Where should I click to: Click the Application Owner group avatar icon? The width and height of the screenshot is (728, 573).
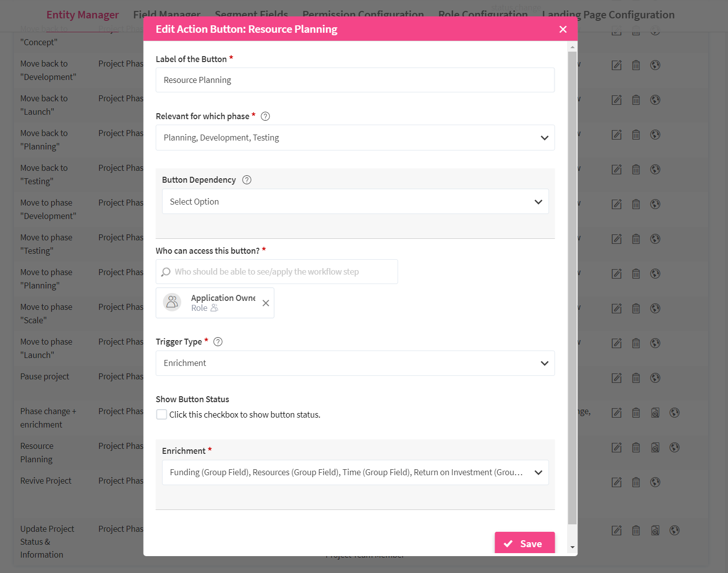[x=172, y=302]
